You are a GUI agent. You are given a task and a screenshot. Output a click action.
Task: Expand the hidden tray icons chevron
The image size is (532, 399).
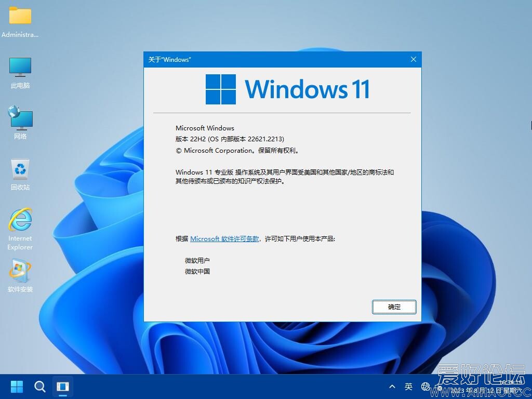point(392,387)
